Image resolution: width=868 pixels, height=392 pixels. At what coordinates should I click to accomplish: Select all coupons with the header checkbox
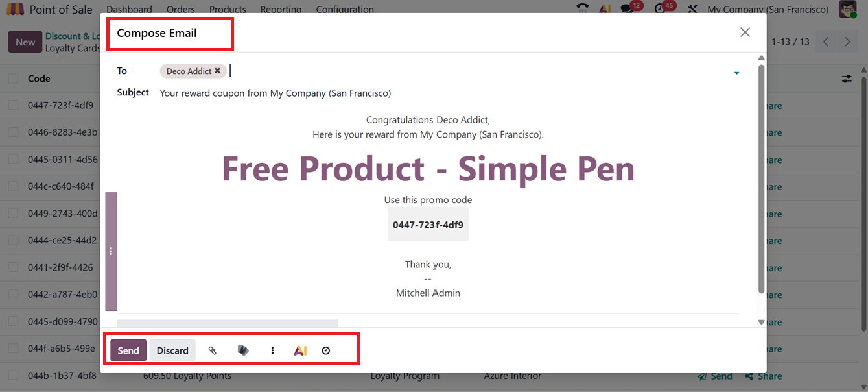(13, 78)
